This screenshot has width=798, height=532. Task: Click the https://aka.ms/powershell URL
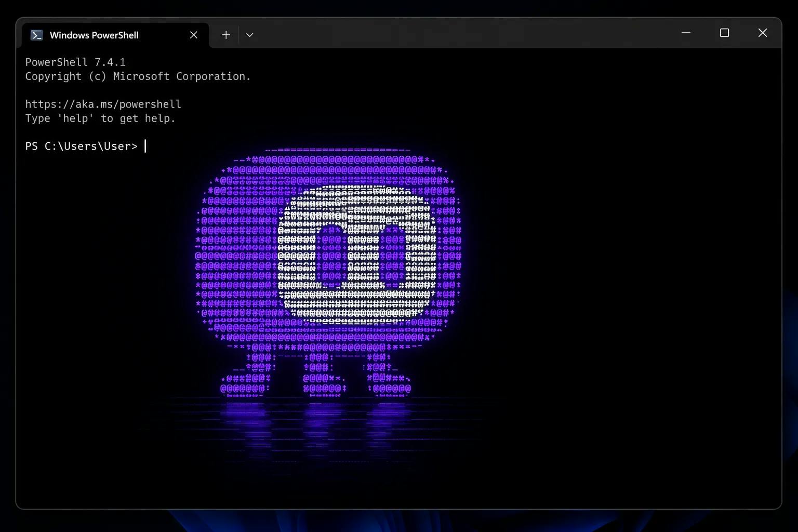[103, 104]
